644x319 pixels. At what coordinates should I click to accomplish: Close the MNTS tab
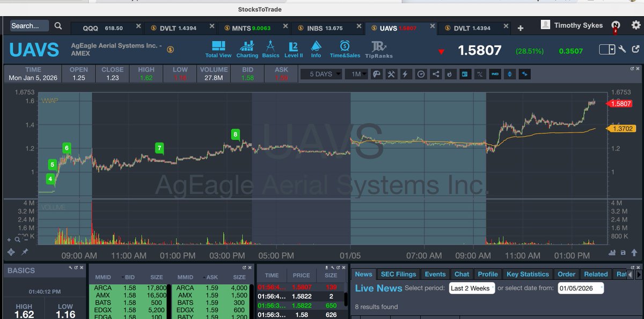point(284,26)
